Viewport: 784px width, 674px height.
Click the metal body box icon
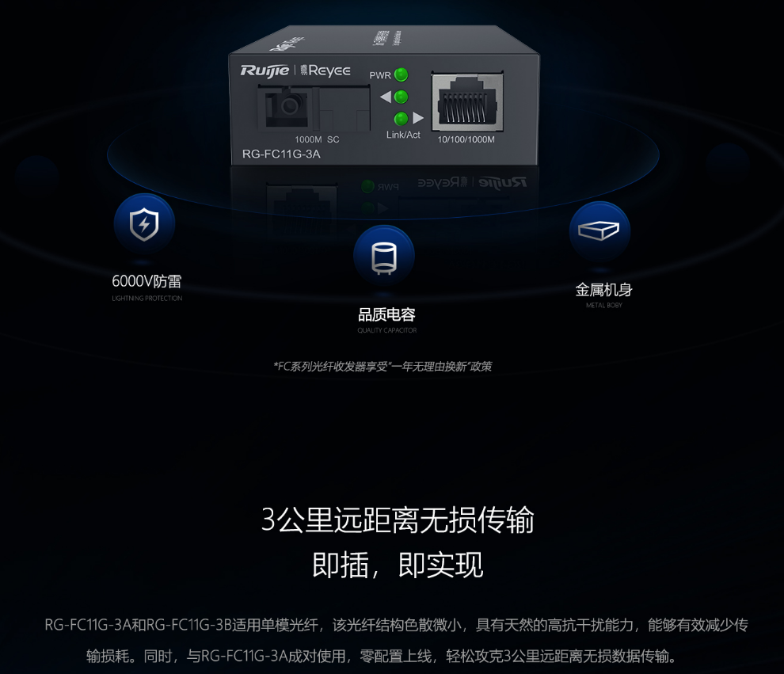click(599, 231)
